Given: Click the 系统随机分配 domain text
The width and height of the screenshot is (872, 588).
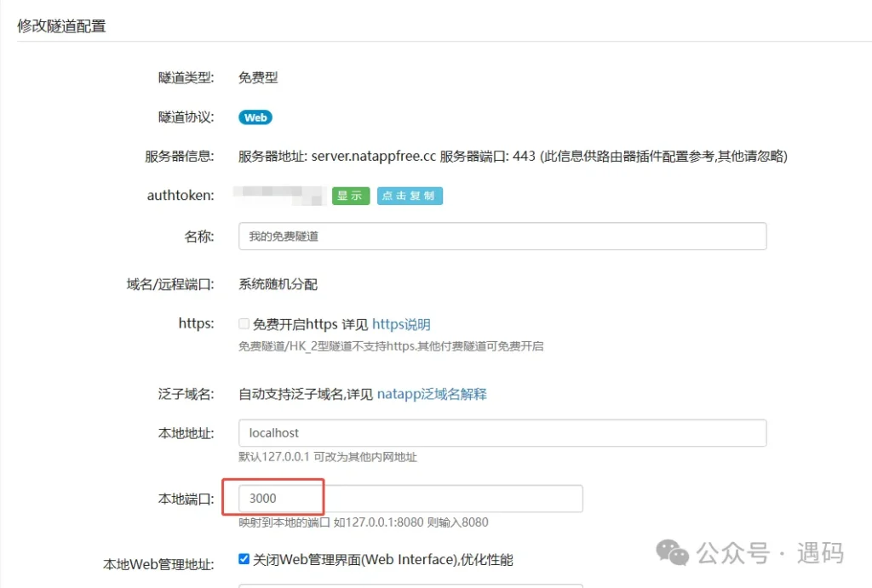Looking at the screenshot, I should 278,284.
